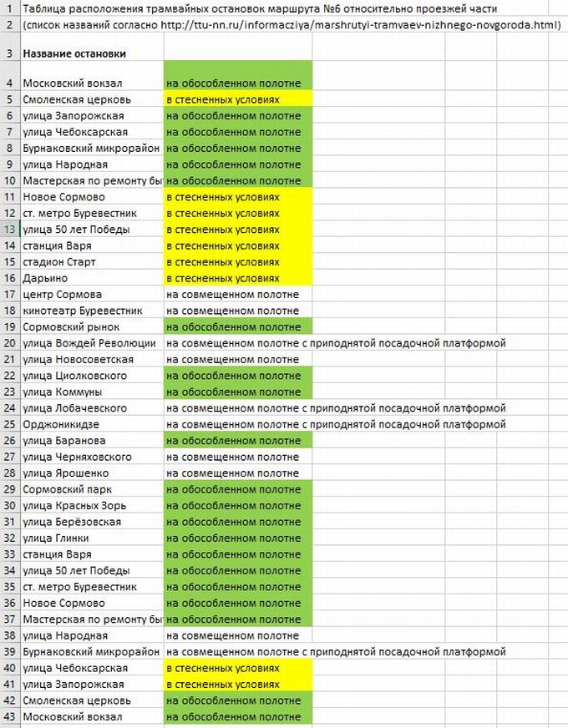This screenshot has width=568, height=728.
Task: Click green status cell for Сормовский рынок
Action: (x=238, y=327)
